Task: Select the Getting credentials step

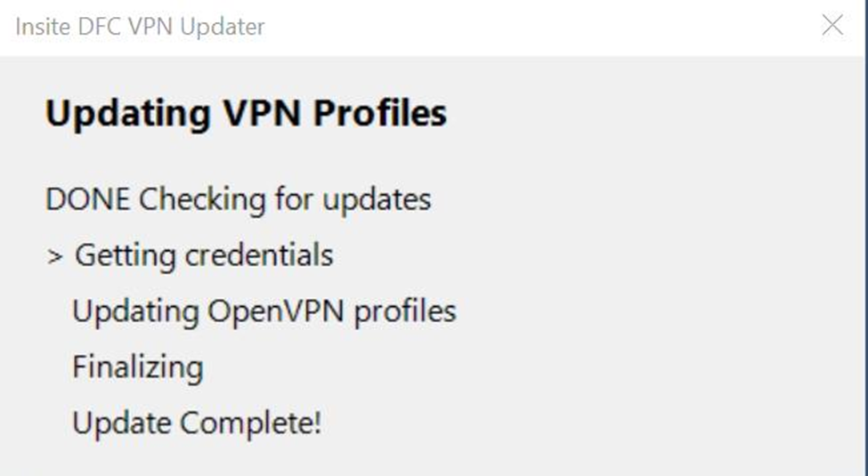Action: [204, 256]
